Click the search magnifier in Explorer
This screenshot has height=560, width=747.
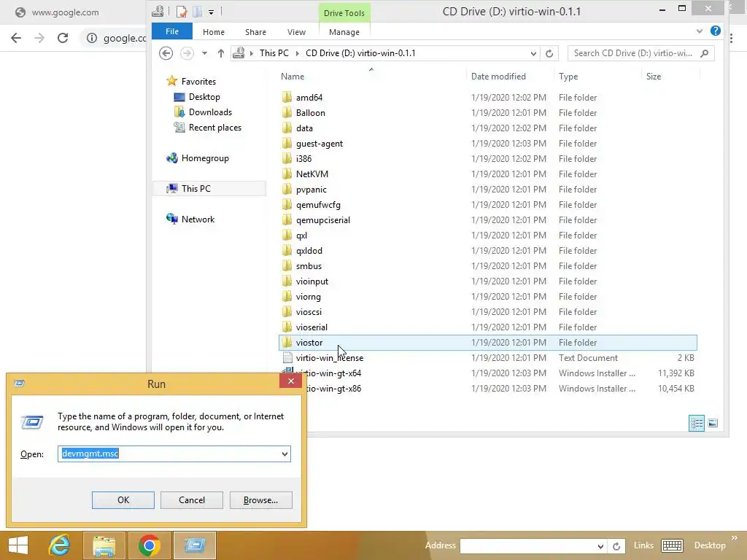pyautogui.click(x=705, y=53)
